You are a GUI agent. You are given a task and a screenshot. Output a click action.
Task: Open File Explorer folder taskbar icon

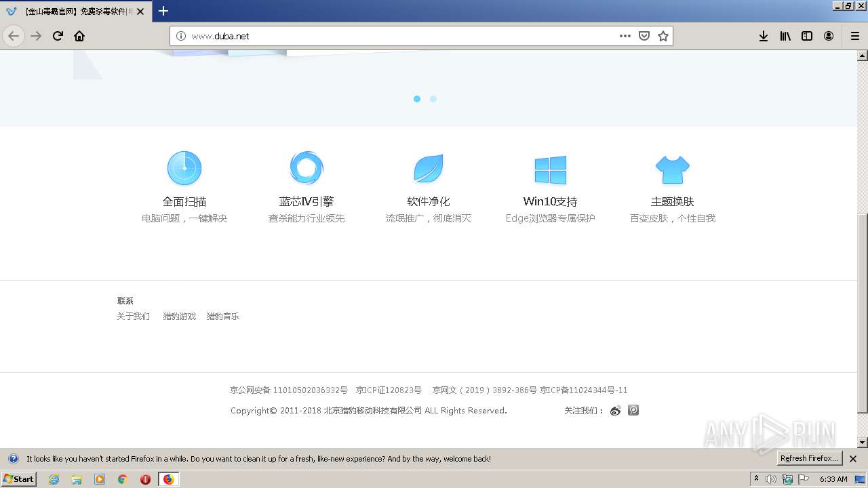tap(77, 479)
